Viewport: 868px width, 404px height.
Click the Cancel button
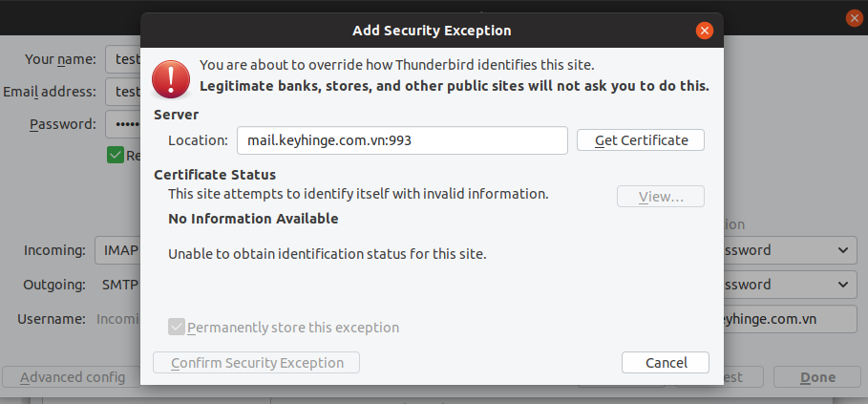click(666, 363)
